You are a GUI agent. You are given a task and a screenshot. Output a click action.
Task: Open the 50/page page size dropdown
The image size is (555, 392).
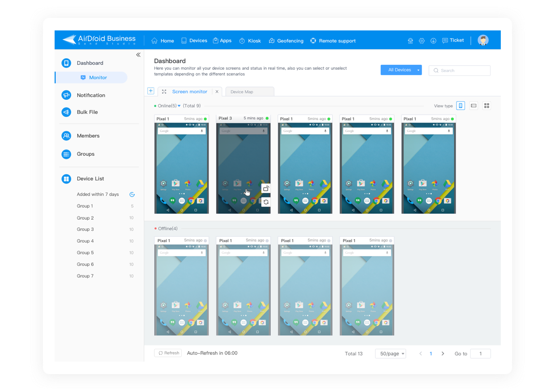(390, 354)
